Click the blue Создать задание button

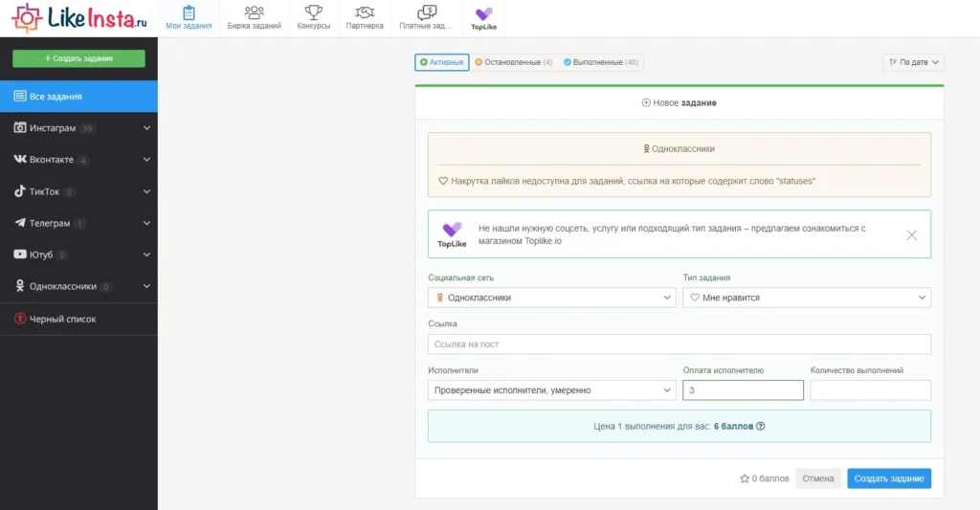click(x=889, y=478)
